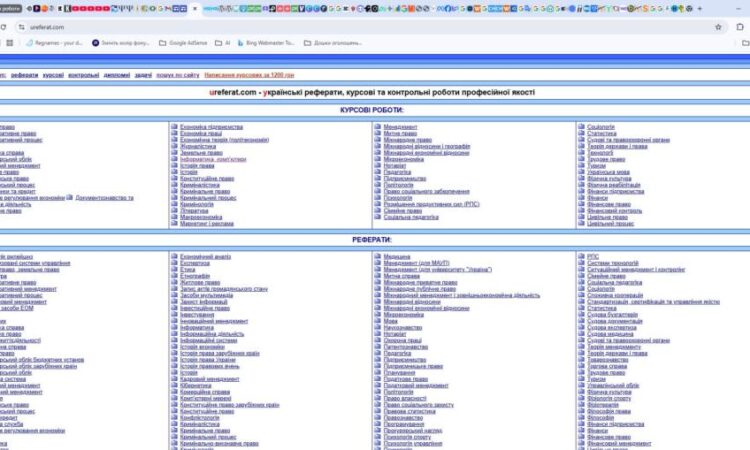Open the browser apps grid icon
The image size is (750, 450).
[9, 43]
